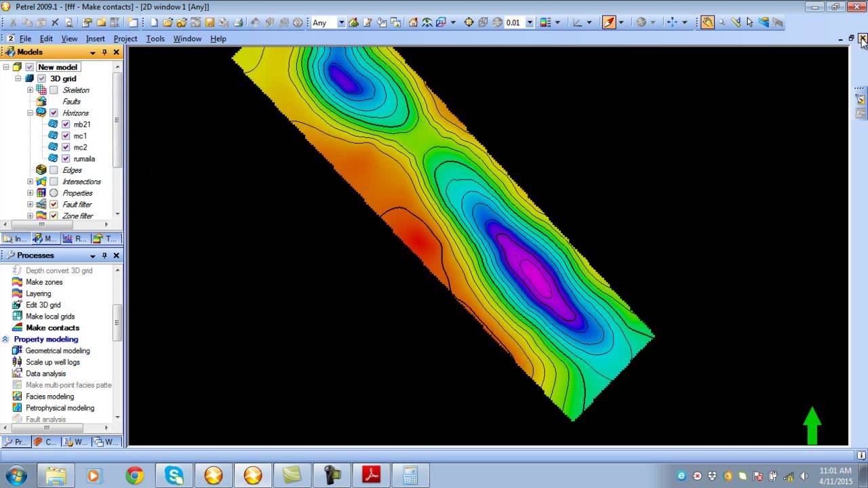
Task: Select the Pan hand tool
Action: (x=707, y=22)
